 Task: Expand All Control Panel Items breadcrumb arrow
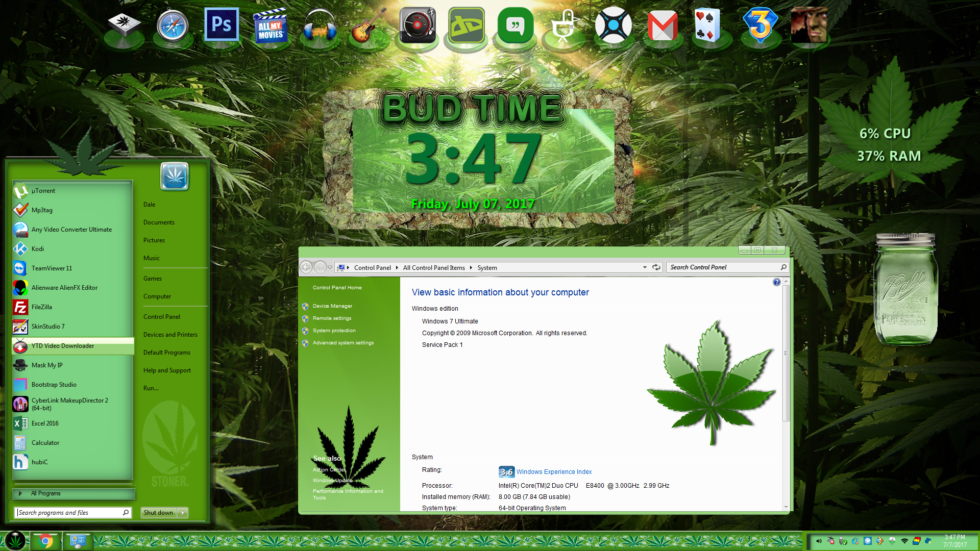[x=471, y=268]
